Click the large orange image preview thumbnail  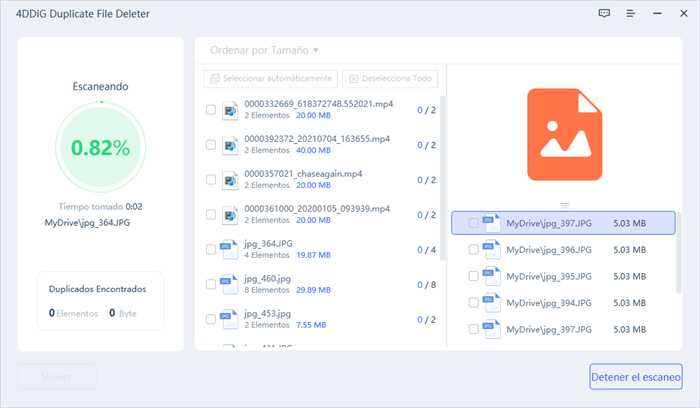(565, 134)
